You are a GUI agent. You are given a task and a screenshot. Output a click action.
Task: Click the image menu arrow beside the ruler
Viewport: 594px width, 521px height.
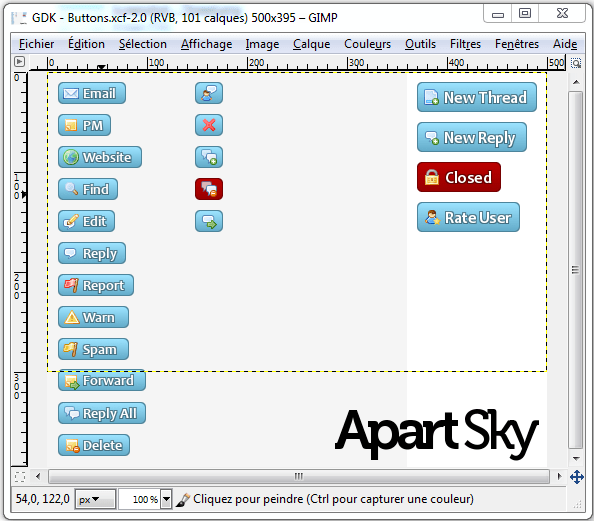coord(19,61)
